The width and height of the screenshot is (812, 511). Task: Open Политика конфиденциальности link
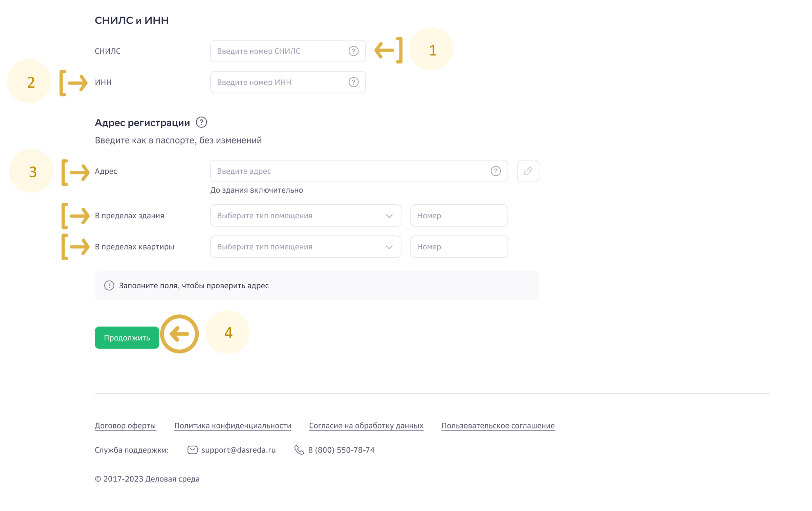click(x=233, y=426)
